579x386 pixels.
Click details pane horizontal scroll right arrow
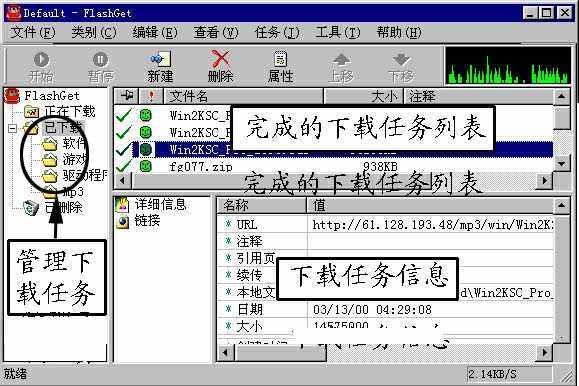coord(545,352)
